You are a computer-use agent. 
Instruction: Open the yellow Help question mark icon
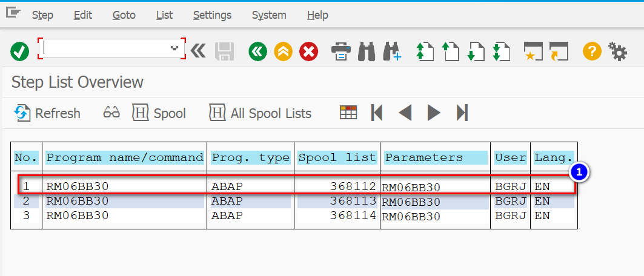click(x=592, y=52)
